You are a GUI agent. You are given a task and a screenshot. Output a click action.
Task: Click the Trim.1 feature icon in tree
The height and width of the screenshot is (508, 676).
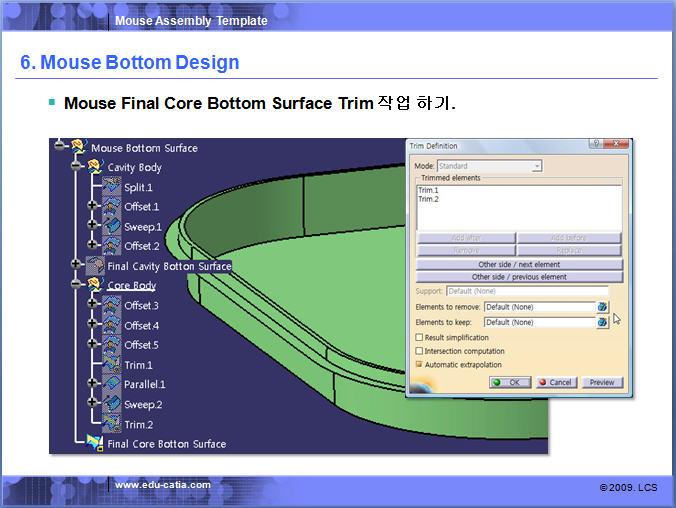tap(112, 365)
